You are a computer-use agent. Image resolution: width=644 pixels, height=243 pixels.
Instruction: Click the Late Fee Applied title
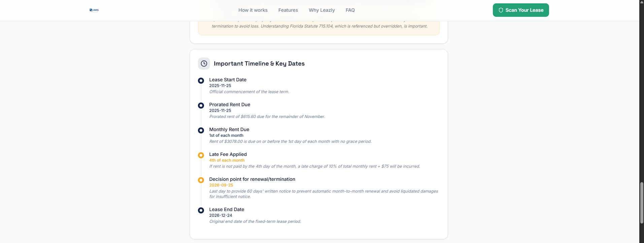(228, 154)
